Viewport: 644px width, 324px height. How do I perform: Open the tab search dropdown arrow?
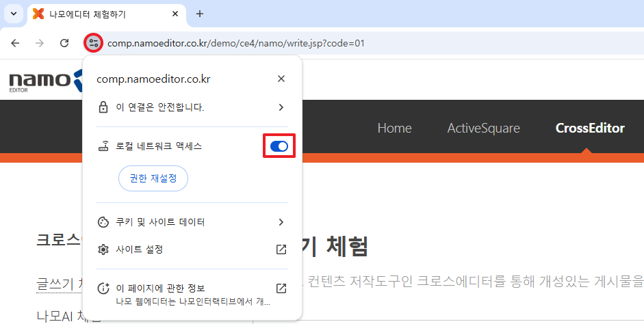click(13, 14)
